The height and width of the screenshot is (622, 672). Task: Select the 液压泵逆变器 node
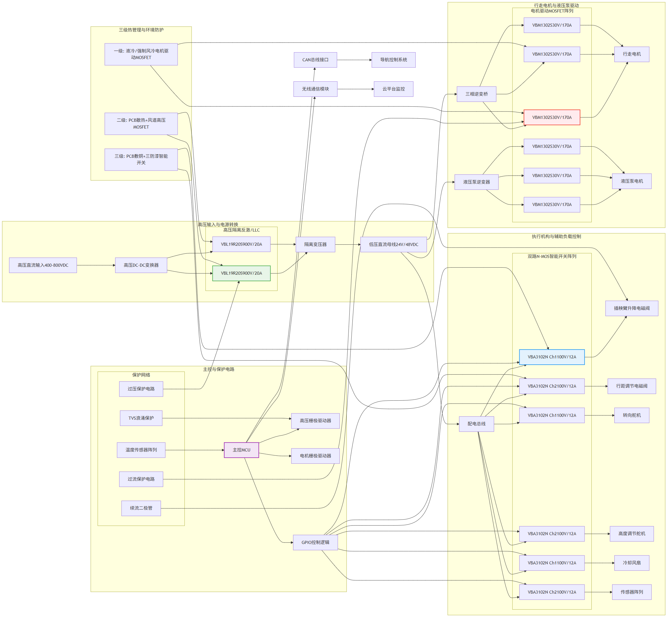(x=476, y=182)
